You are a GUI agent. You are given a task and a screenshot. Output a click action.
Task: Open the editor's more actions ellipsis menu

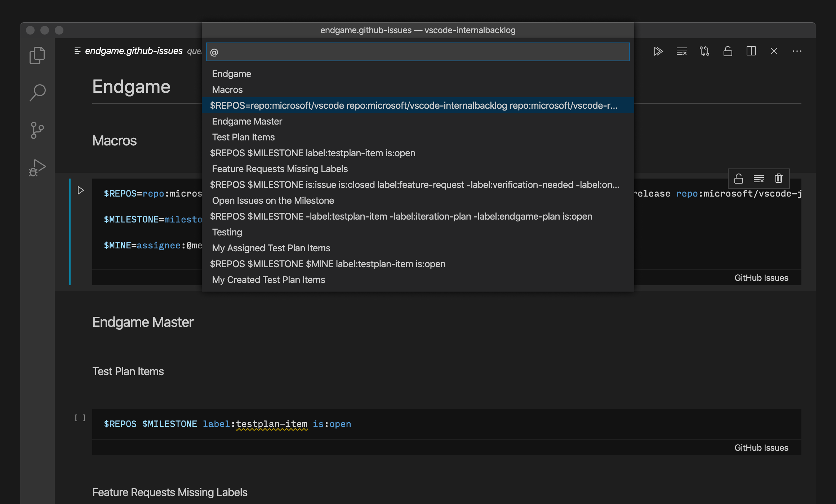797,51
